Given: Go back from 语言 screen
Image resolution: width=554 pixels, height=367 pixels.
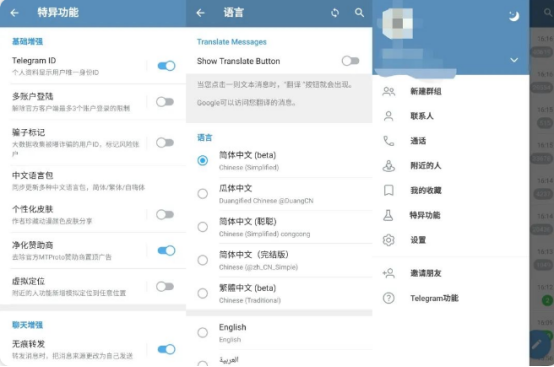Looking at the screenshot, I should click(200, 13).
